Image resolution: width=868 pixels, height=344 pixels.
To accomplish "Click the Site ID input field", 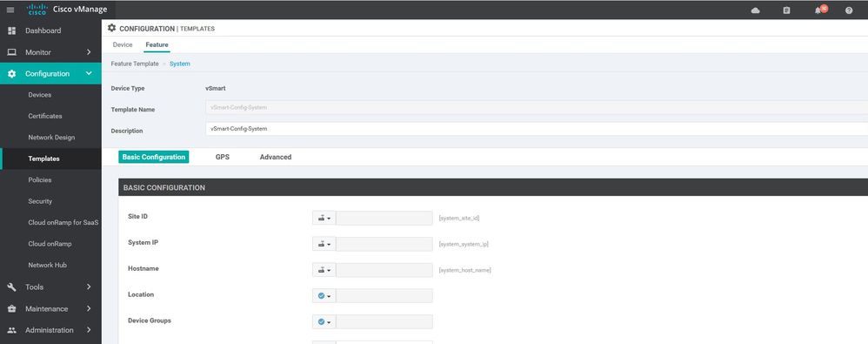I will 384,219.
